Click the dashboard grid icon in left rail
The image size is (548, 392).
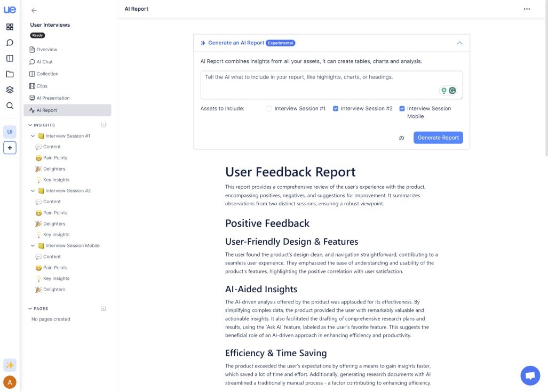(x=10, y=27)
